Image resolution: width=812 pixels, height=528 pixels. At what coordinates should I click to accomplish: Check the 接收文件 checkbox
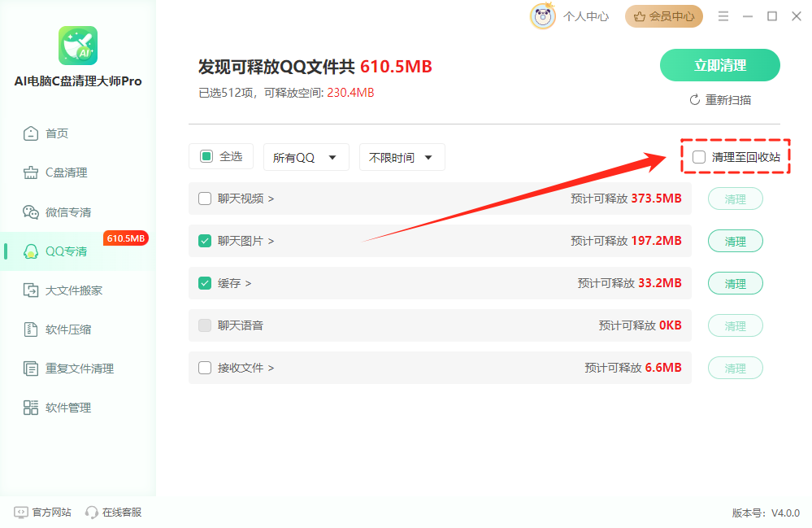tap(205, 368)
